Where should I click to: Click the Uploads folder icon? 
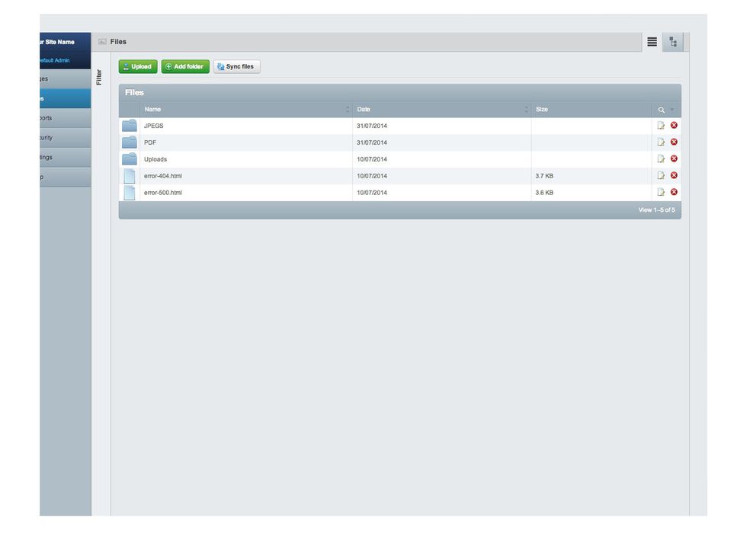pos(129,159)
